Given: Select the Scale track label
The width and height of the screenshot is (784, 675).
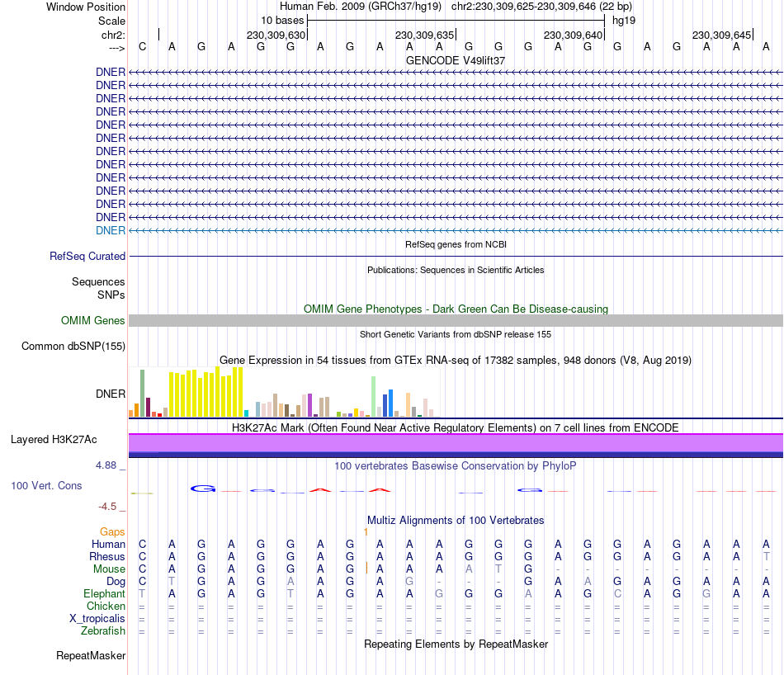Looking at the screenshot, I should (x=111, y=21).
